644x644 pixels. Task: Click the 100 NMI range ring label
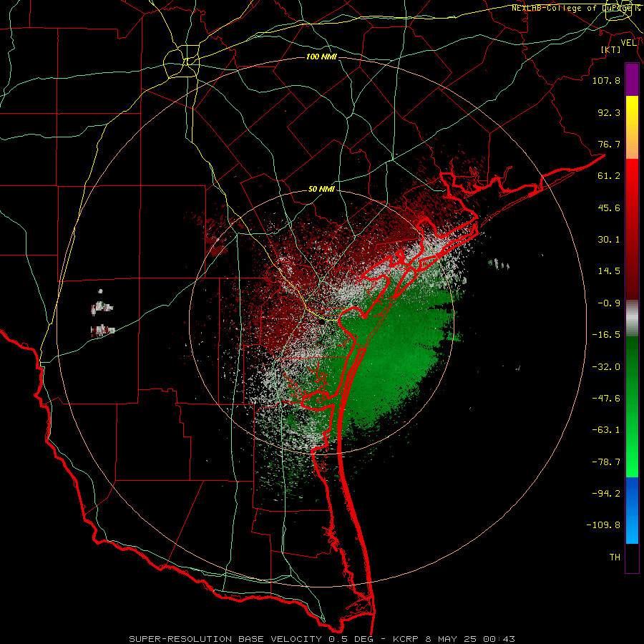(321, 57)
